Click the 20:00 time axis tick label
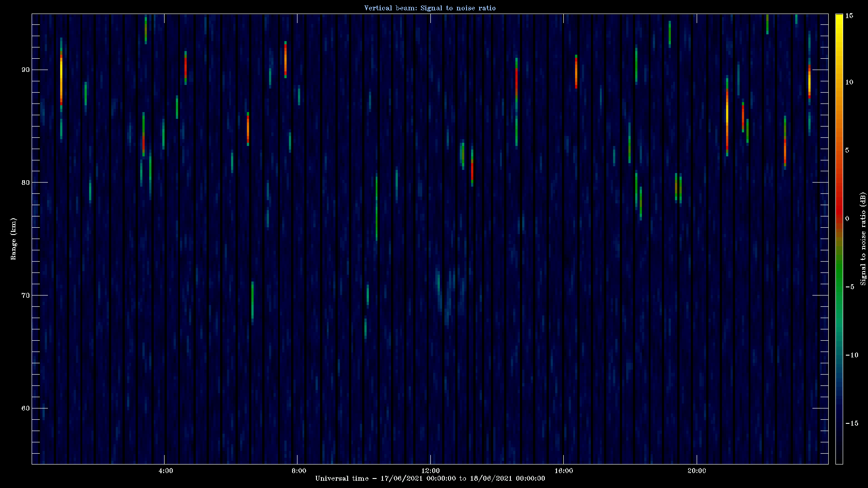 (x=697, y=470)
